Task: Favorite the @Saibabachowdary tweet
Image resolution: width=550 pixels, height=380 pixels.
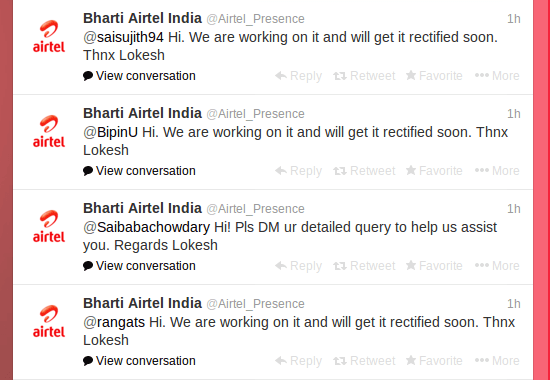Action: [x=434, y=266]
